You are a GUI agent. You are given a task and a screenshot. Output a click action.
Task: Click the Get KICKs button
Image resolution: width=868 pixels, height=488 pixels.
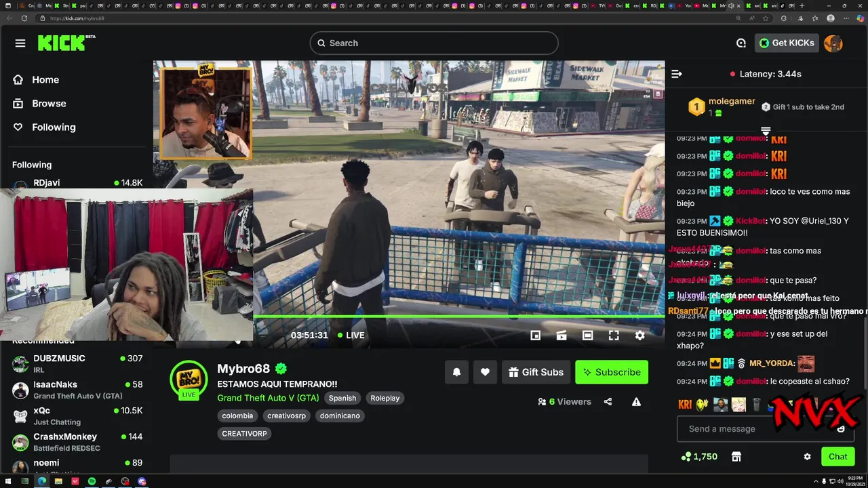click(x=787, y=43)
